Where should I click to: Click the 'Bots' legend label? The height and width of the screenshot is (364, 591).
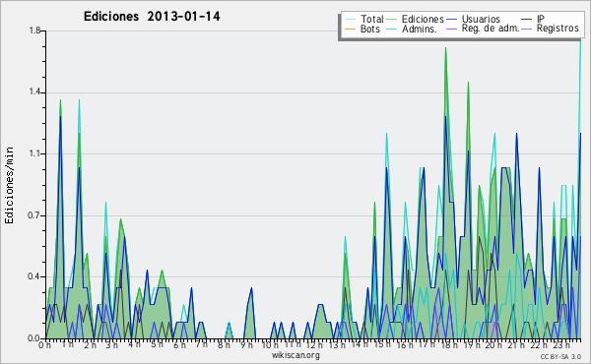tap(370, 29)
